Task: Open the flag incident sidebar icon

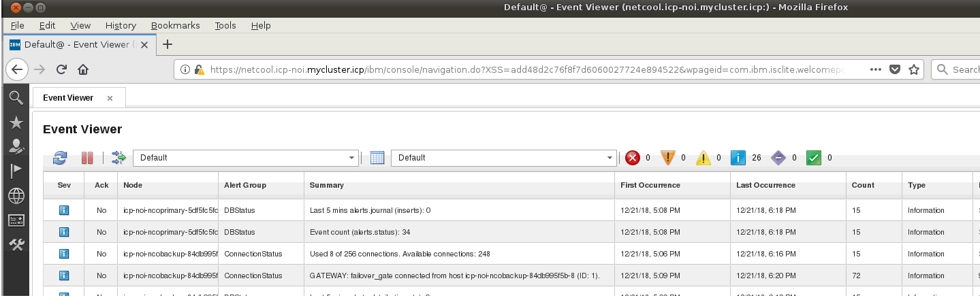Action: [16, 171]
